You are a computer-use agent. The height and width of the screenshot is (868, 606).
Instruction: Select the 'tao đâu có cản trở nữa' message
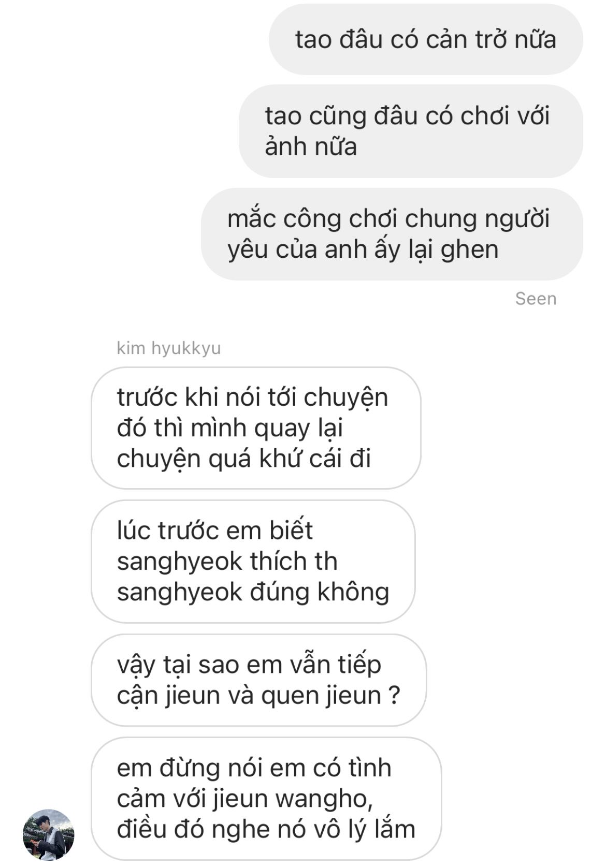coord(426,40)
